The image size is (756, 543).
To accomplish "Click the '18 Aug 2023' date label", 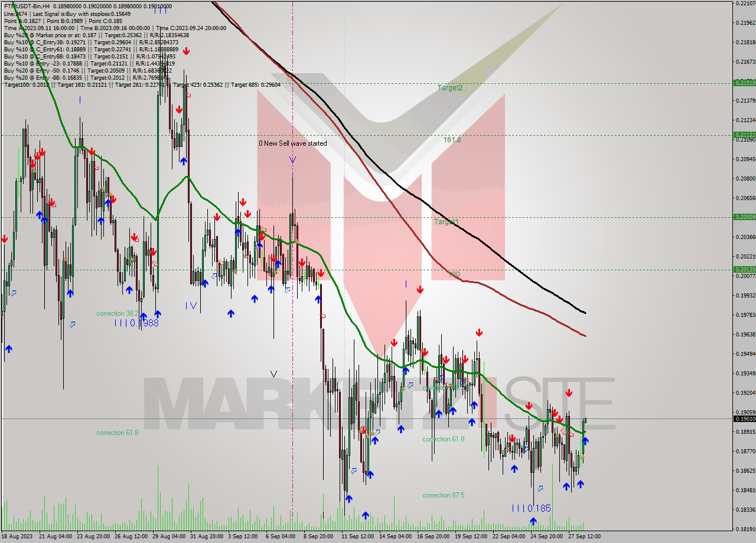I will [x=18, y=537].
